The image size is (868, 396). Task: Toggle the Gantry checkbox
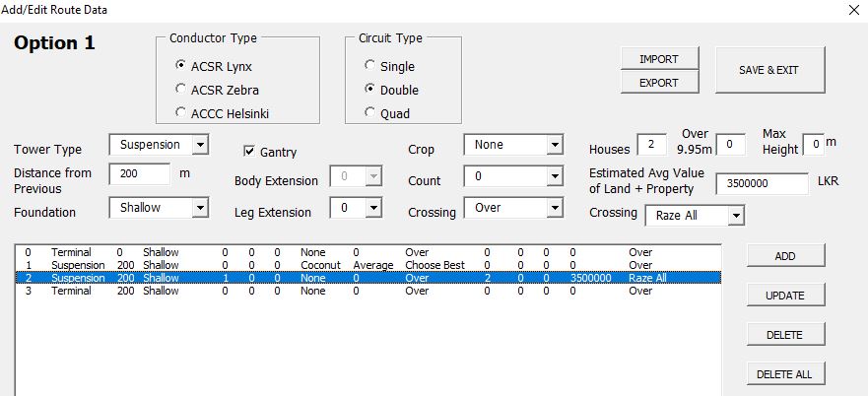pyautogui.click(x=249, y=152)
